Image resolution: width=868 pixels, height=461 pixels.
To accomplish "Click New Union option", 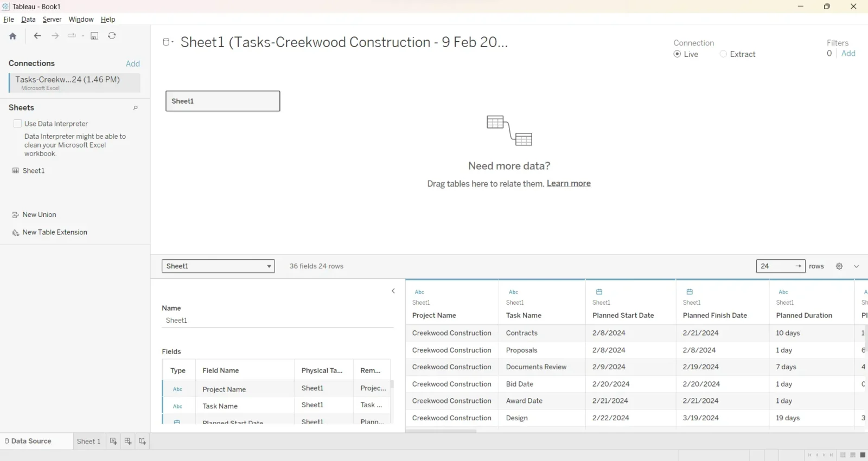I will pyautogui.click(x=39, y=215).
